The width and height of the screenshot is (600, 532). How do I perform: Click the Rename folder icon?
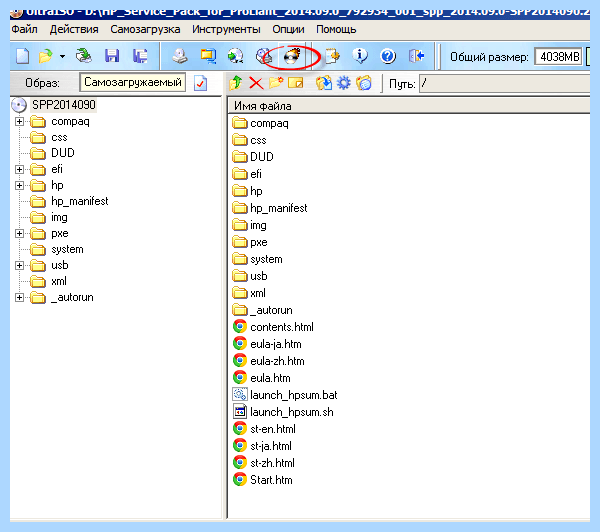pyautogui.click(x=295, y=83)
